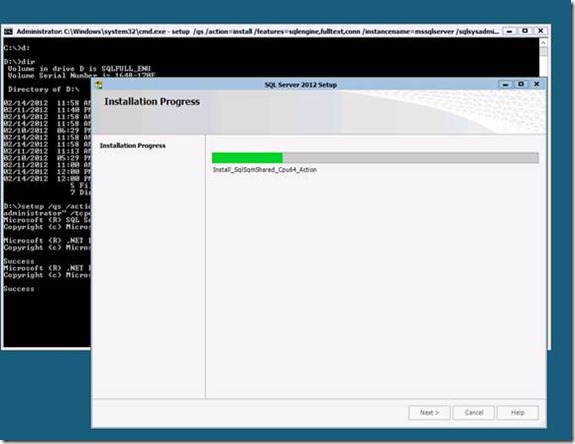Screen dimensions: 575x444
Task: Click the Installation Progress page heading
Action: (152, 102)
